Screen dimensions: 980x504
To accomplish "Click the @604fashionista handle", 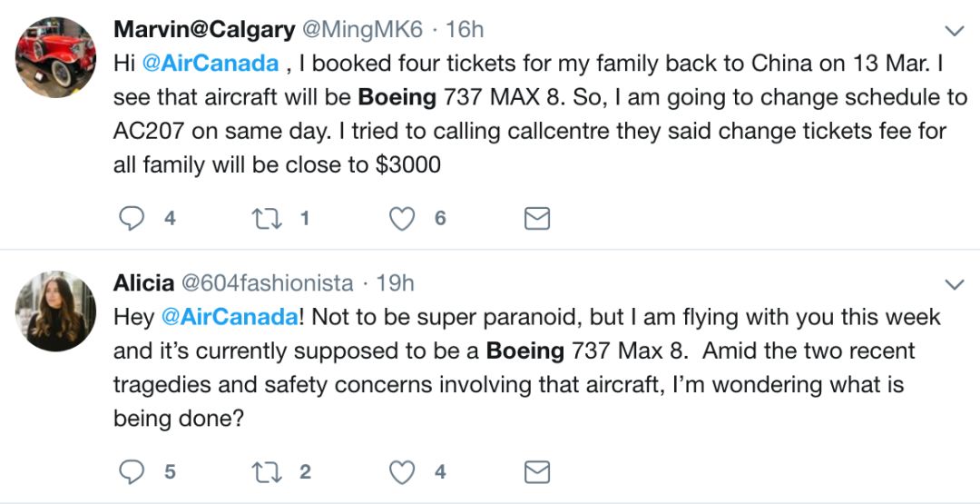I will coord(268,283).
